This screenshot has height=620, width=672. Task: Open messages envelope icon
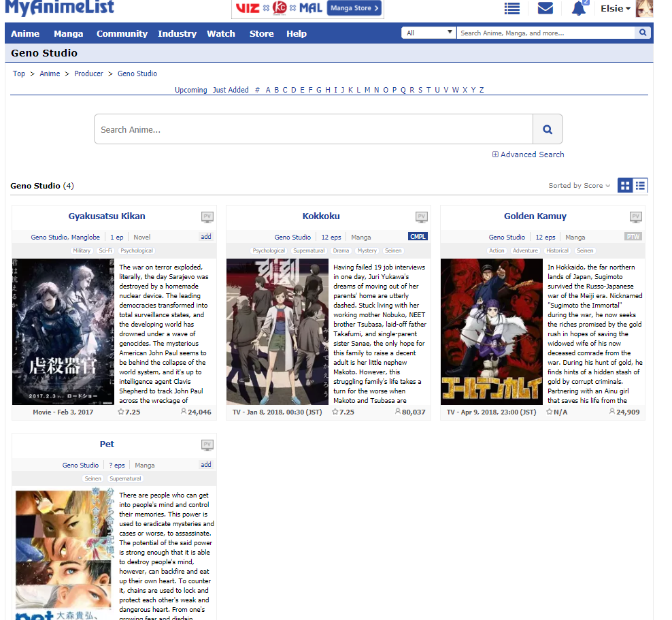click(x=545, y=8)
